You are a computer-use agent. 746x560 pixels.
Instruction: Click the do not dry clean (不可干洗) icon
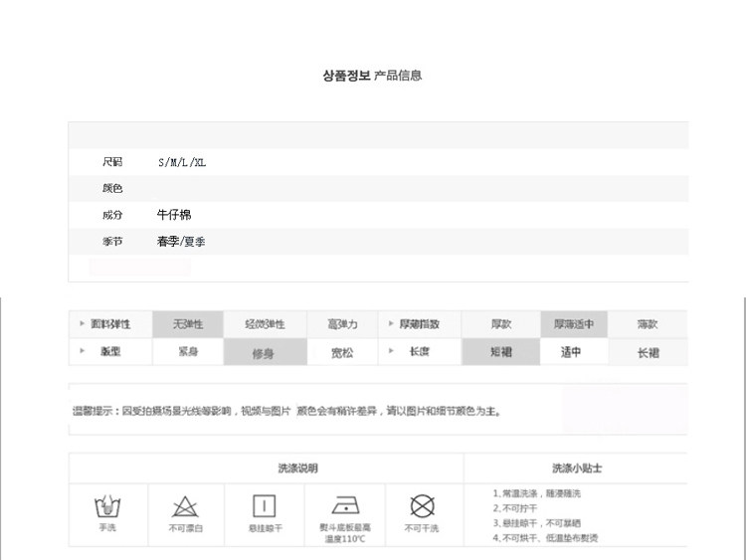coord(422,505)
